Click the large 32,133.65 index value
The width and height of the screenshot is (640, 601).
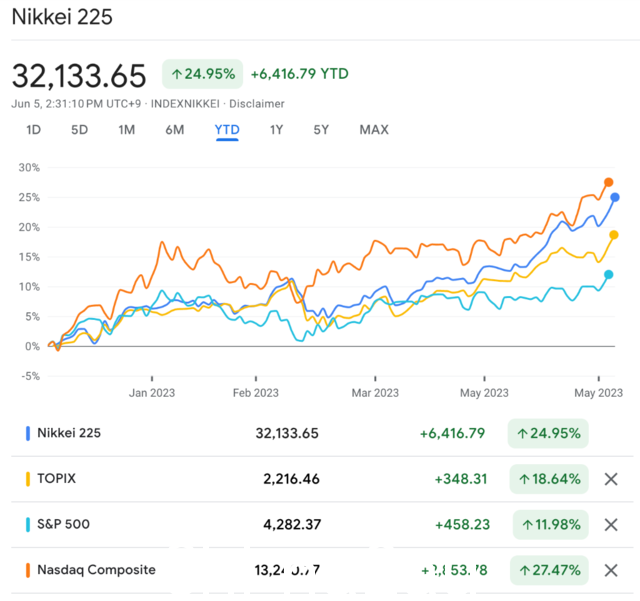(79, 76)
